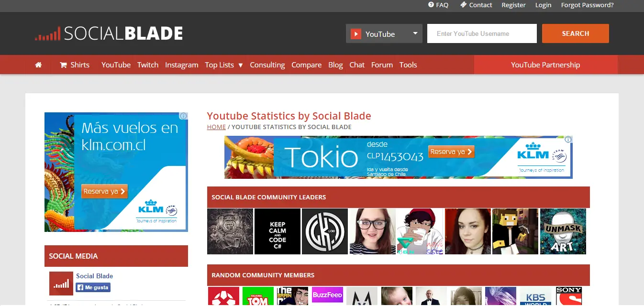644x306 pixels.
Task: Expand the YouTube platform dropdown
Action: [384, 34]
